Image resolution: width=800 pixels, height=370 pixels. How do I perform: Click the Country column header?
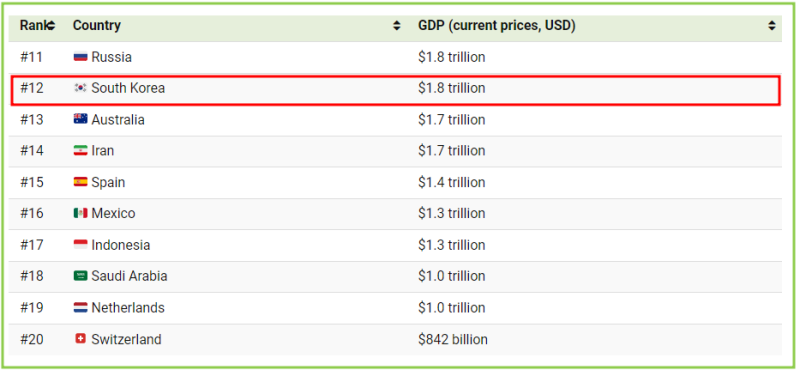tap(97, 26)
